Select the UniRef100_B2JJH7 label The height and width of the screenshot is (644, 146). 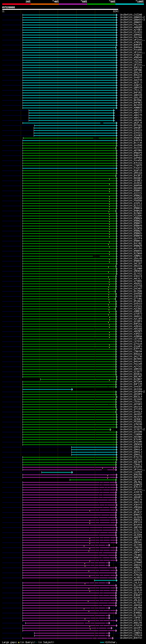[131, 585]
